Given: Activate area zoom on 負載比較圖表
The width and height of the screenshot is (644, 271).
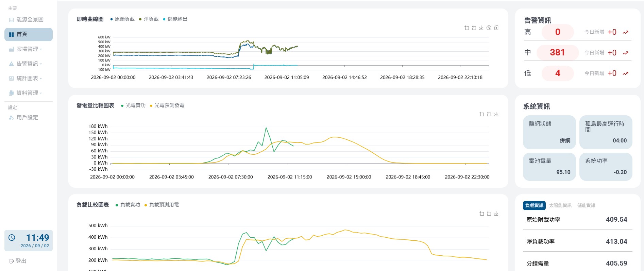Looking at the screenshot, I should point(481,214).
